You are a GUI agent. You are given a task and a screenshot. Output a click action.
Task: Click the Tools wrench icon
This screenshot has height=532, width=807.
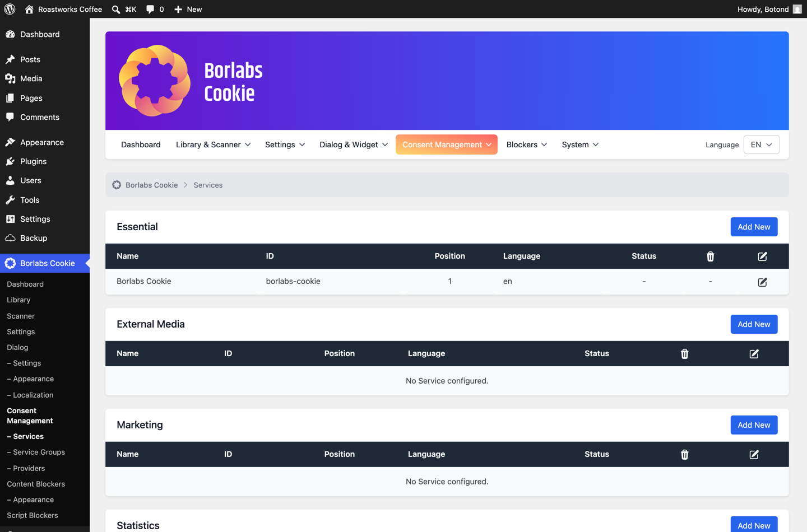click(10, 200)
